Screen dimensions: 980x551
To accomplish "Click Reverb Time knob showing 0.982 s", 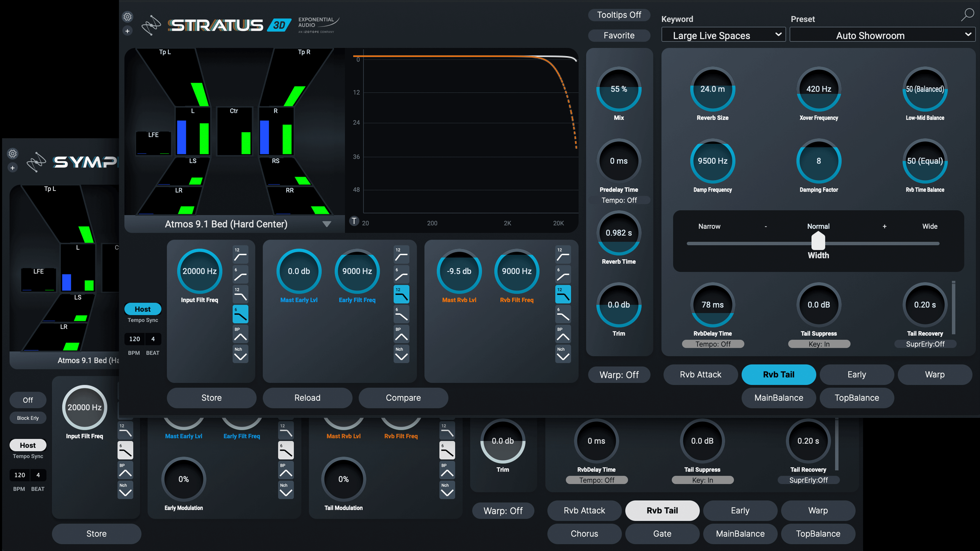I will 619,233.
